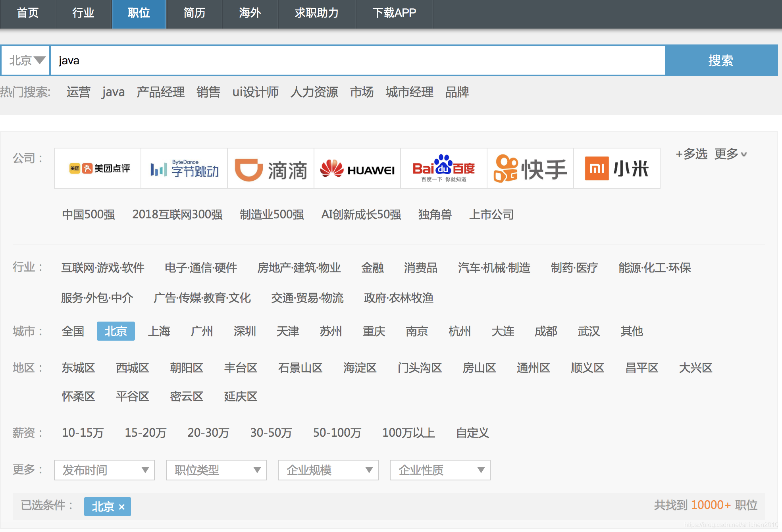Viewport: 782px width, 532px height.
Task: Open the 企业性质 dropdown
Action: [x=440, y=470]
